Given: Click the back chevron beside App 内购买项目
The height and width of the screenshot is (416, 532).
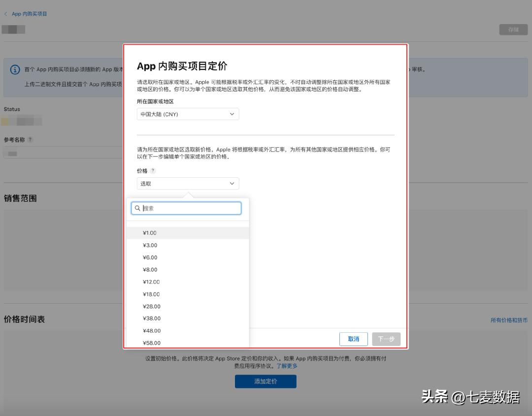Looking at the screenshot, I should (5, 14).
